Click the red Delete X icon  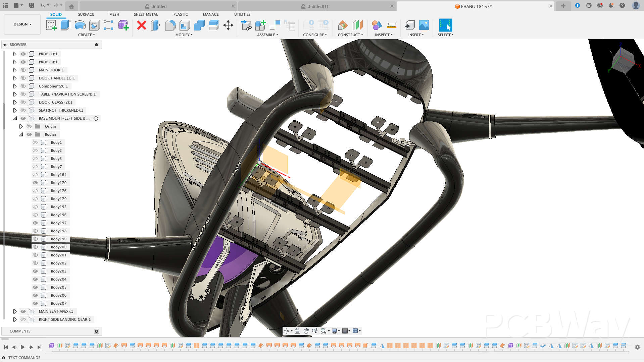(x=142, y=25)
